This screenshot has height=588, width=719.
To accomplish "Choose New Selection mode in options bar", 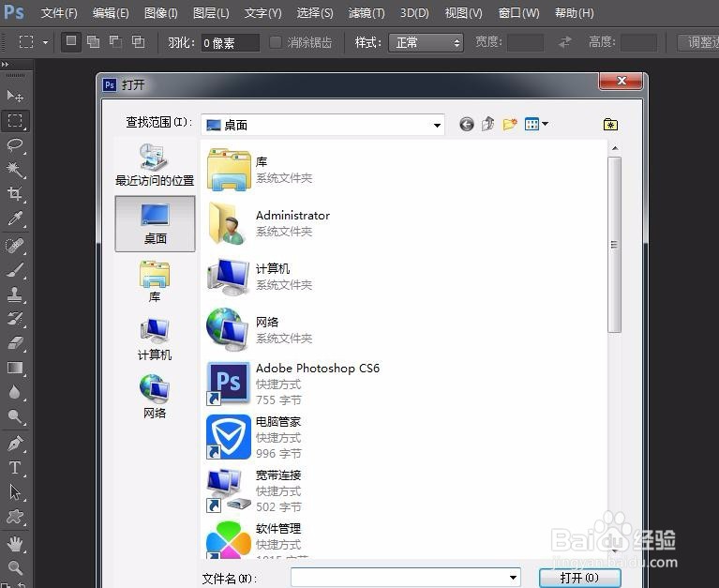I will tap(71, 42).
